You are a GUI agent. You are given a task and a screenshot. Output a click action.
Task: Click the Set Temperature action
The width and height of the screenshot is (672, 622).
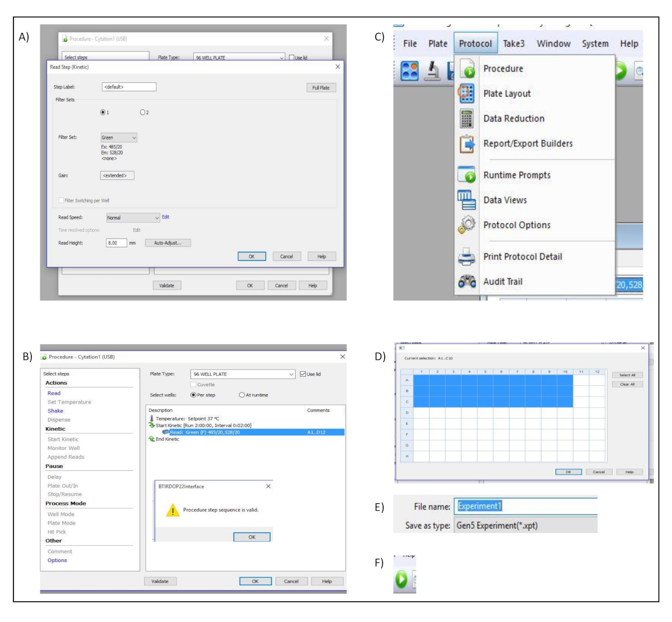[69, 402]
